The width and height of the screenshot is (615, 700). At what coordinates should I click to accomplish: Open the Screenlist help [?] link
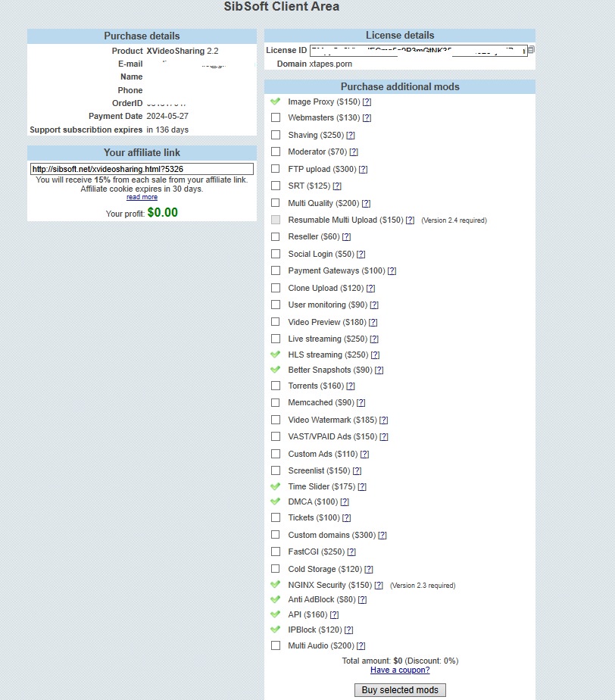[x=357, y=471]
